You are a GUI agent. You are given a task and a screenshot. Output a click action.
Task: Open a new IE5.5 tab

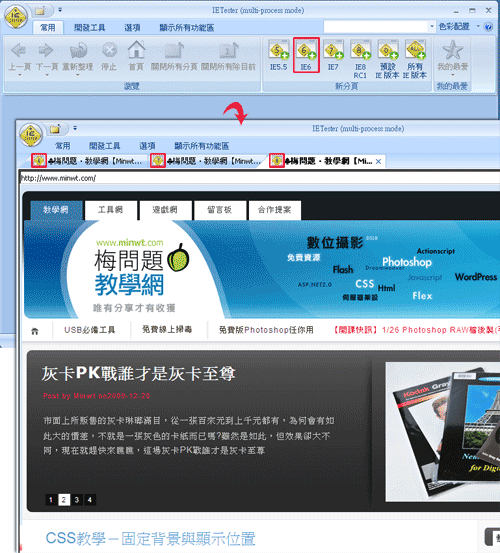pos(279,55)
